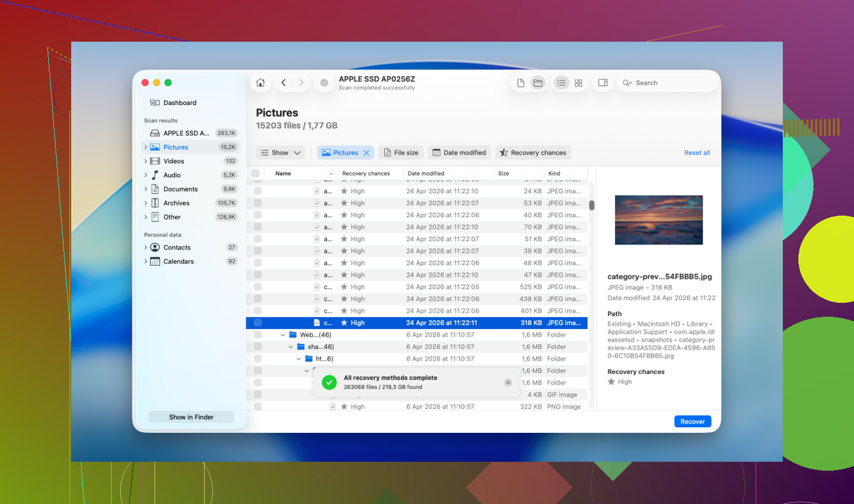Select grid view mode icon
The image size is (854, 504).
pyautogui.click(x=578, y=83)
